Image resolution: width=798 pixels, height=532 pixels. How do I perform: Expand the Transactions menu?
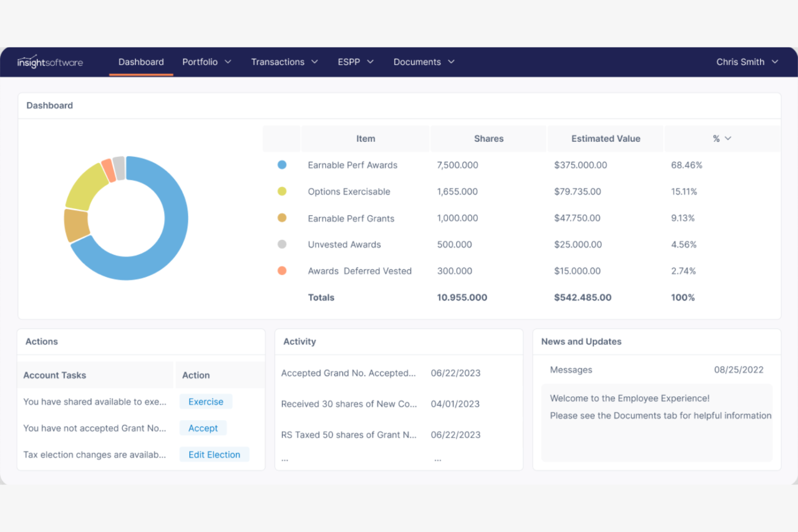284,61
